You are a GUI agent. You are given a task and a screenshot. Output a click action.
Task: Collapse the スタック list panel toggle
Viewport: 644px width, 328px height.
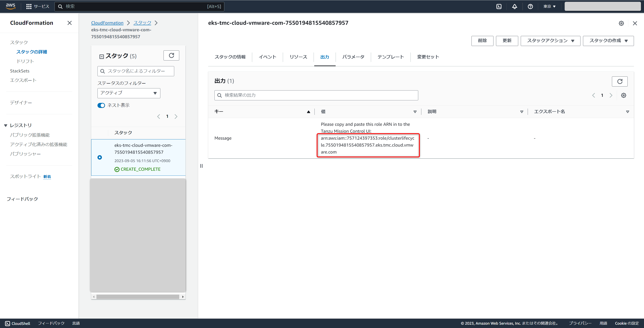101,56
